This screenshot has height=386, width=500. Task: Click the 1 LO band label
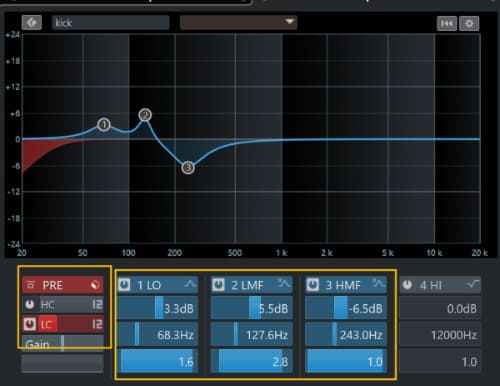(149, 285)
